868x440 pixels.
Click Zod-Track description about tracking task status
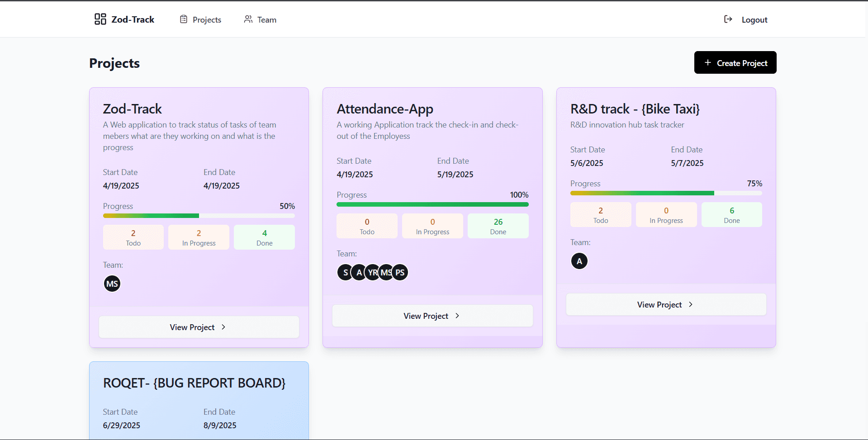pos(190,136)
